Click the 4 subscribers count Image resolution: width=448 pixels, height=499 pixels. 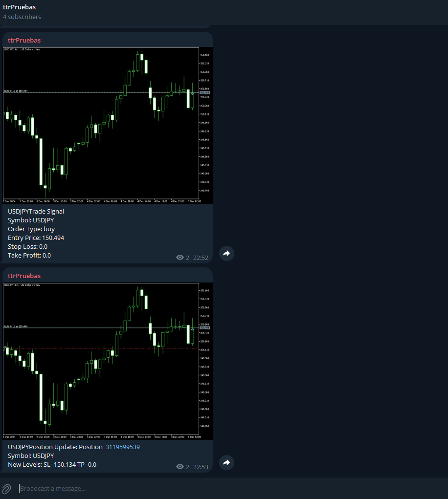[x=22, y=17]
